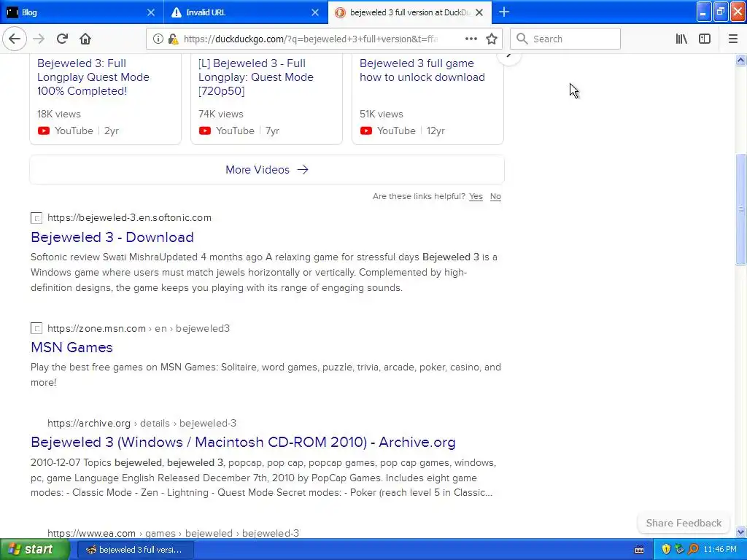Image resolution: width=747 pixels, height=560 pixels.
Task: Click the 51K views text
Action: pyautogui.click(x=381, y=114)
